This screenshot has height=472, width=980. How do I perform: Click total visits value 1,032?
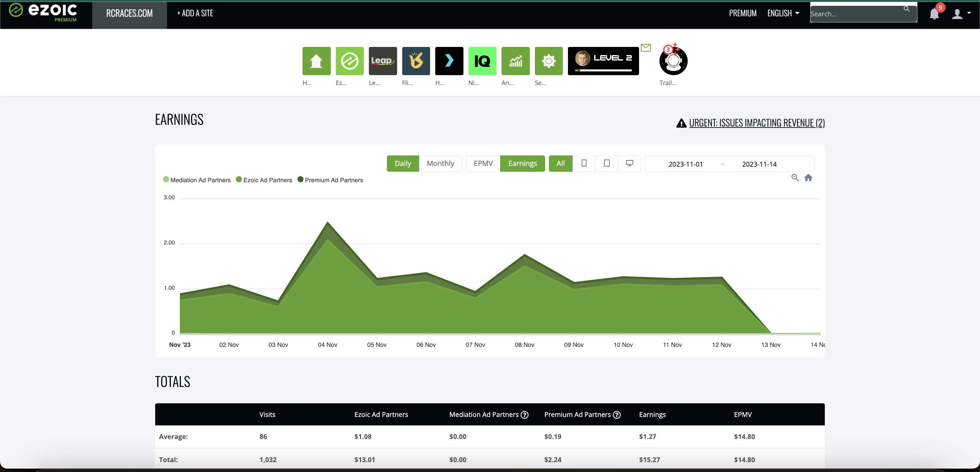pos(268,459)
